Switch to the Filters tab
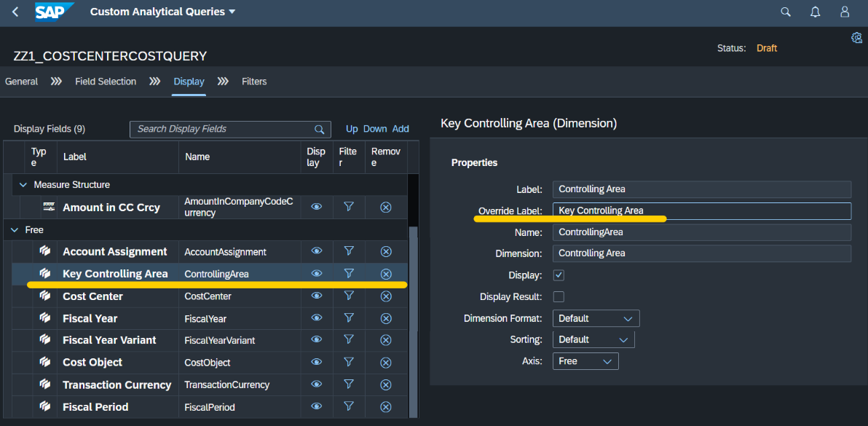 coord(254,82)
